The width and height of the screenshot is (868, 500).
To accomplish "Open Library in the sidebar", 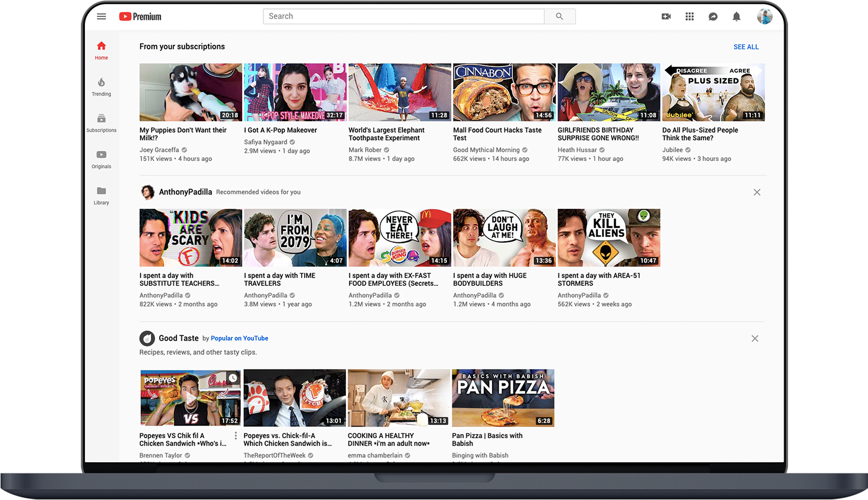I will tap(101, 195).
